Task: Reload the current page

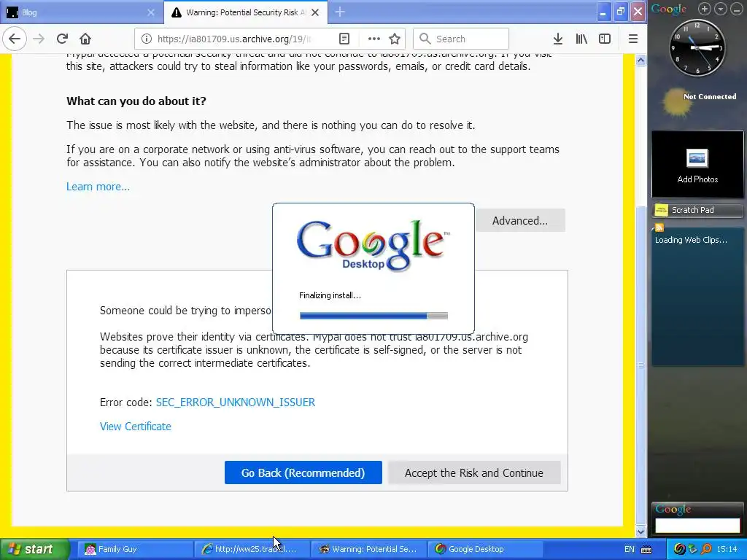Action: click(x=62, y=39)
